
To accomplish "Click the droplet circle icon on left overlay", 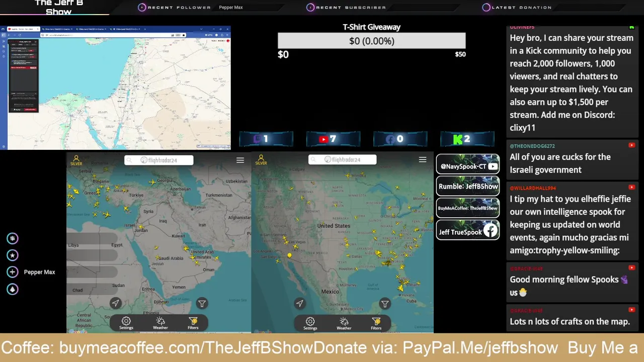I will tap(13, 289).
